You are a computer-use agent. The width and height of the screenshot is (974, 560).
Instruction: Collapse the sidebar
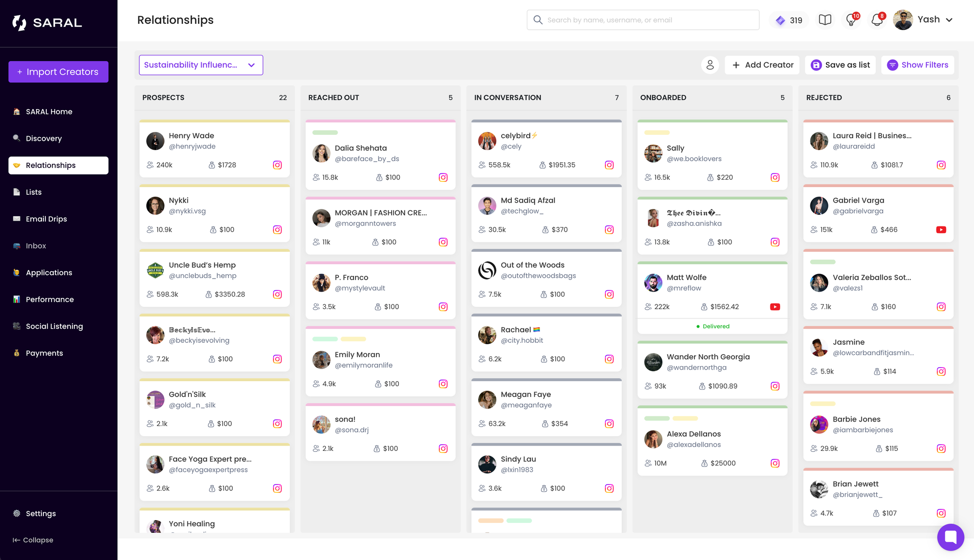point(33,540)
